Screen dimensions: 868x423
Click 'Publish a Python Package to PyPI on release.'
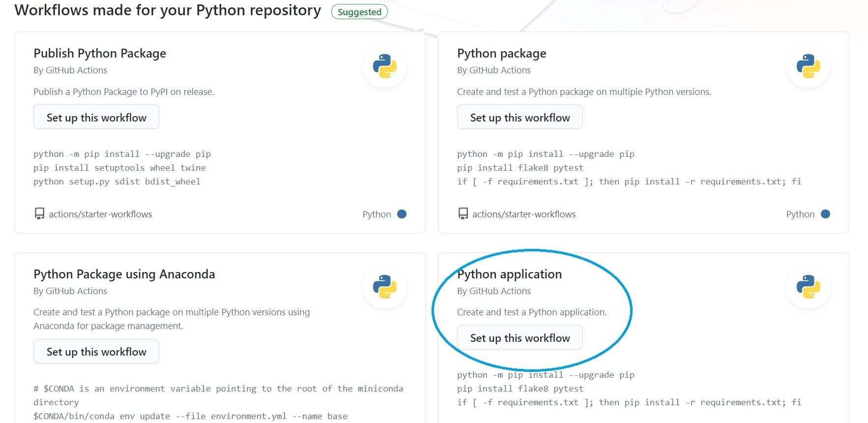pyautogui.click(x=124, y=92)
